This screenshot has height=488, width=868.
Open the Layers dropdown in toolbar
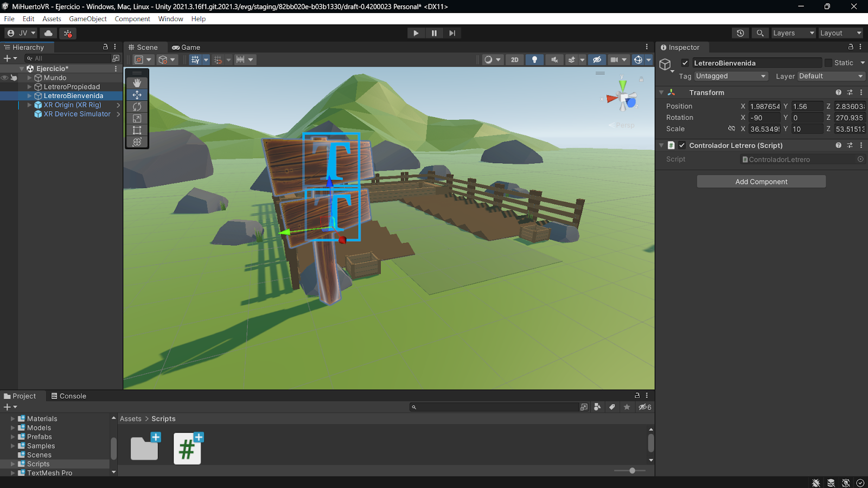pos(793,33)
